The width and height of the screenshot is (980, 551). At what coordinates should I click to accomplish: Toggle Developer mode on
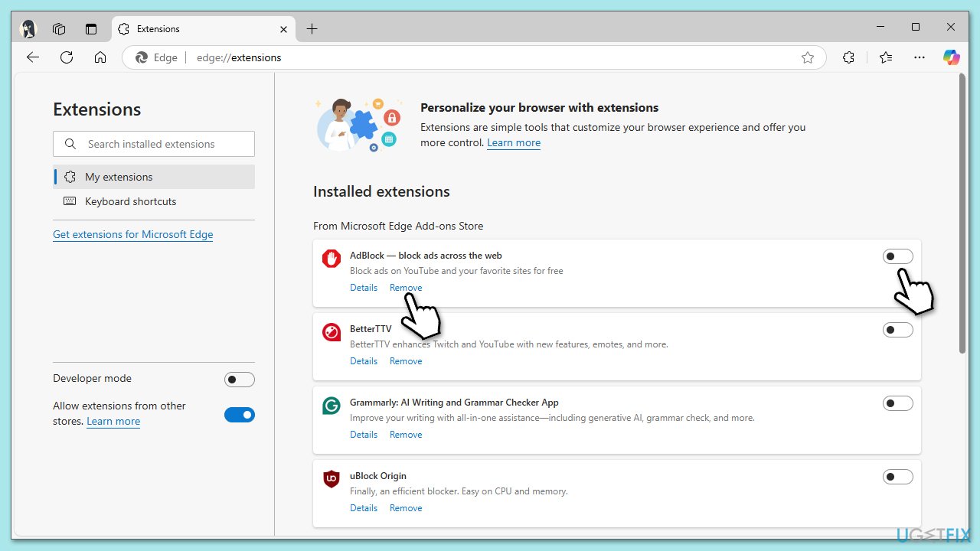[239, 380]
